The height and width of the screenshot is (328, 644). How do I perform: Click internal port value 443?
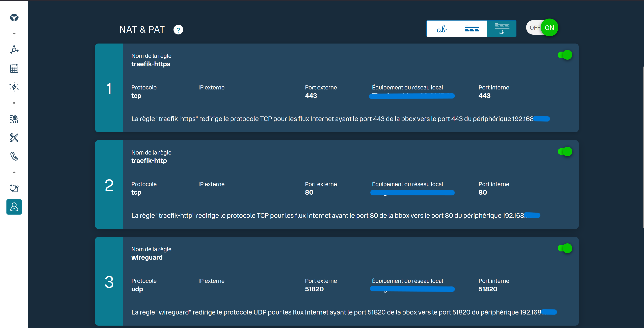484,96
